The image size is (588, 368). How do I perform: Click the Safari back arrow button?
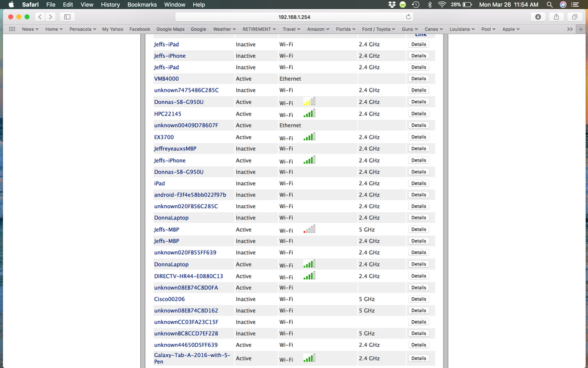[x=40, y=17]
